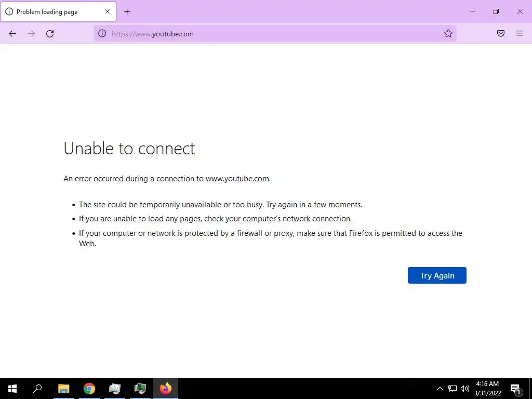
Task: Click the Try Again button
Action: (436, 275)
